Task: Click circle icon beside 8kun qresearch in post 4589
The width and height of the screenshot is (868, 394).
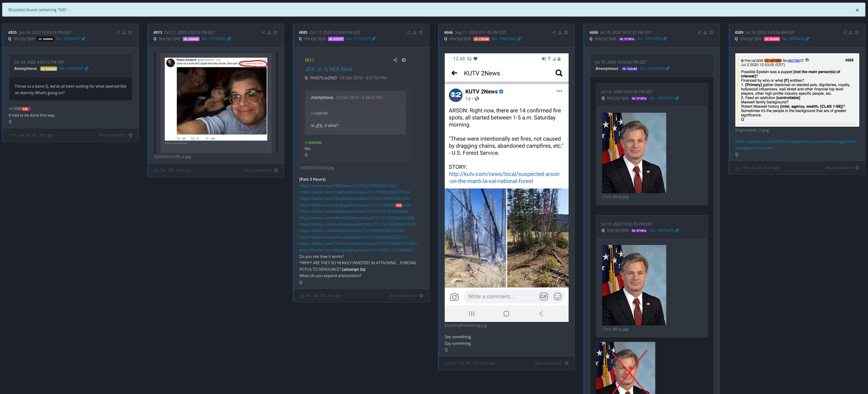Action: coord(857,168)
